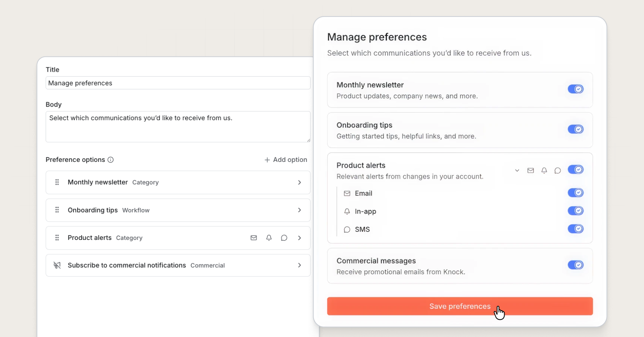Click drag handle for Monthly newsletter option
The image size is (644, 337).
coord(57,182)
